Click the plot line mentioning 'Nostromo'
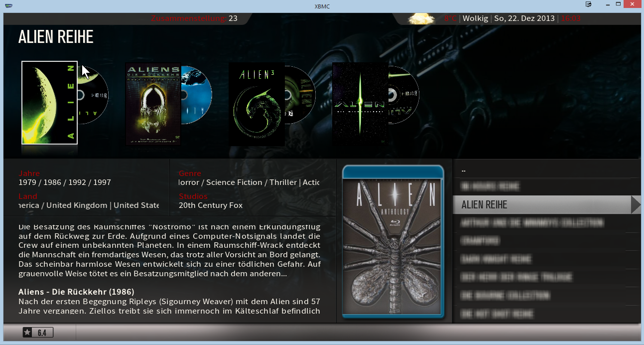644x345 pixels. pos(169,227)
